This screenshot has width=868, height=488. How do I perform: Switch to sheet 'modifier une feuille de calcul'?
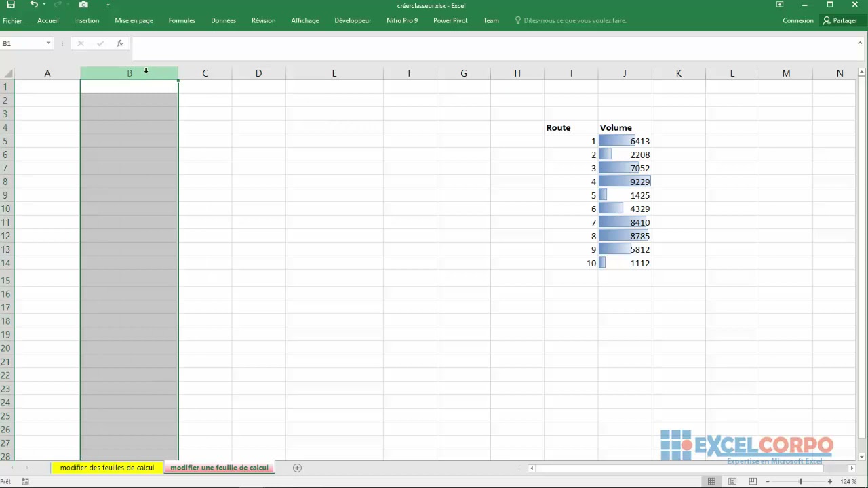(219, 468)
